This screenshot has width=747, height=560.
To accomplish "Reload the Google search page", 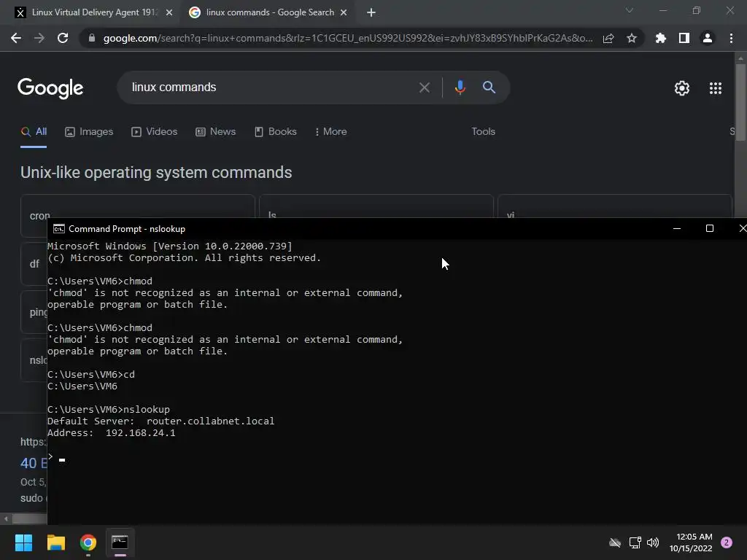I will [63, 38].
